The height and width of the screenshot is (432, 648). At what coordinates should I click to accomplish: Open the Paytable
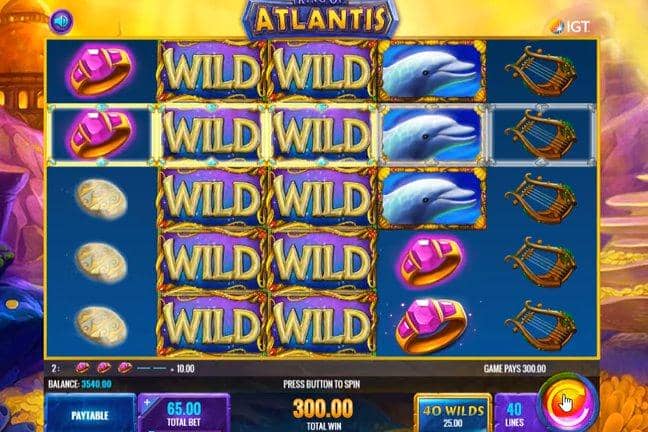pos(90,415)
